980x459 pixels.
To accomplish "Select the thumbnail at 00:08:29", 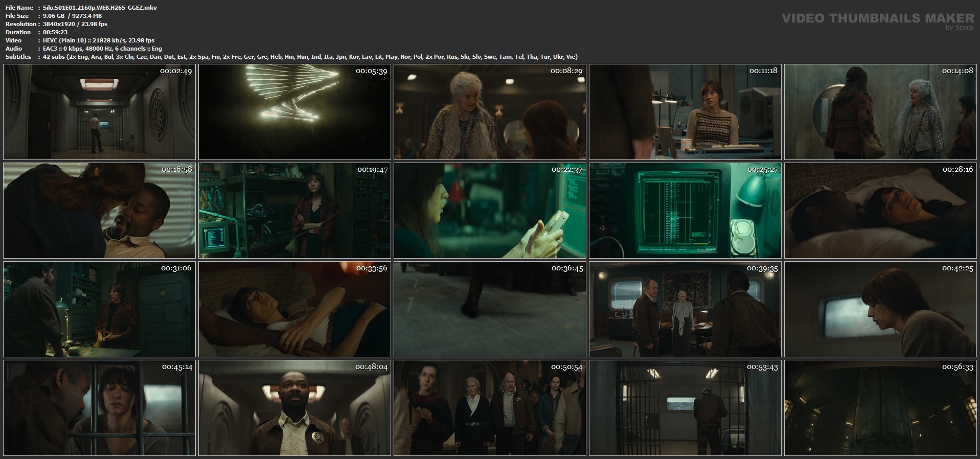I will pos(490,112).
